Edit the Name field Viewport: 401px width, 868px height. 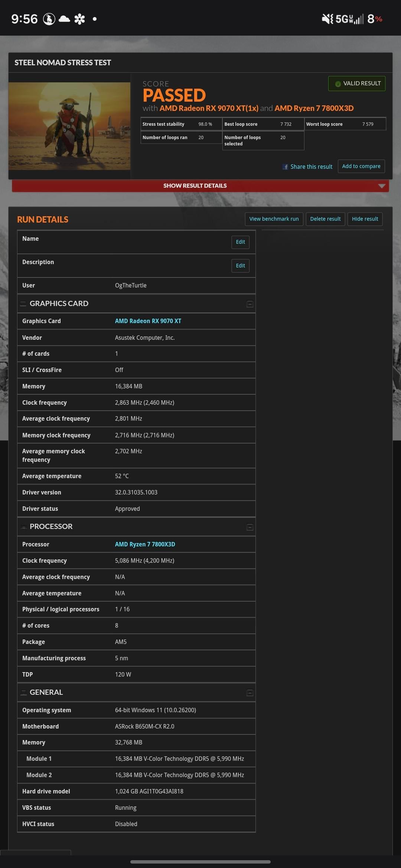[240, 242]
